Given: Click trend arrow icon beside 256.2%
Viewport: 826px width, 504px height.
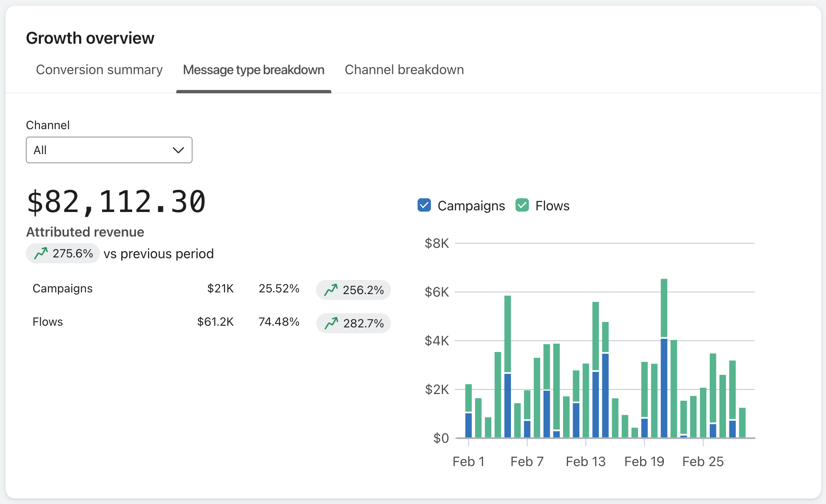Looking at the screenshot, I should (331, 290).
